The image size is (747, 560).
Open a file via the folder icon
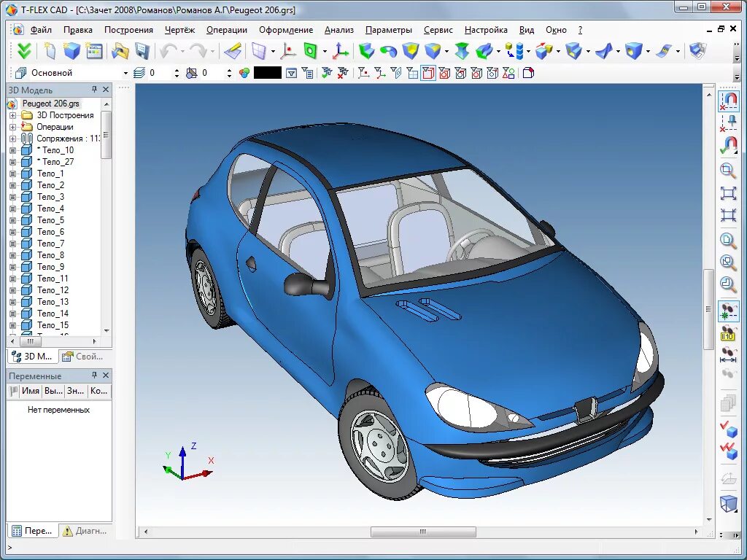pos(120,50)
